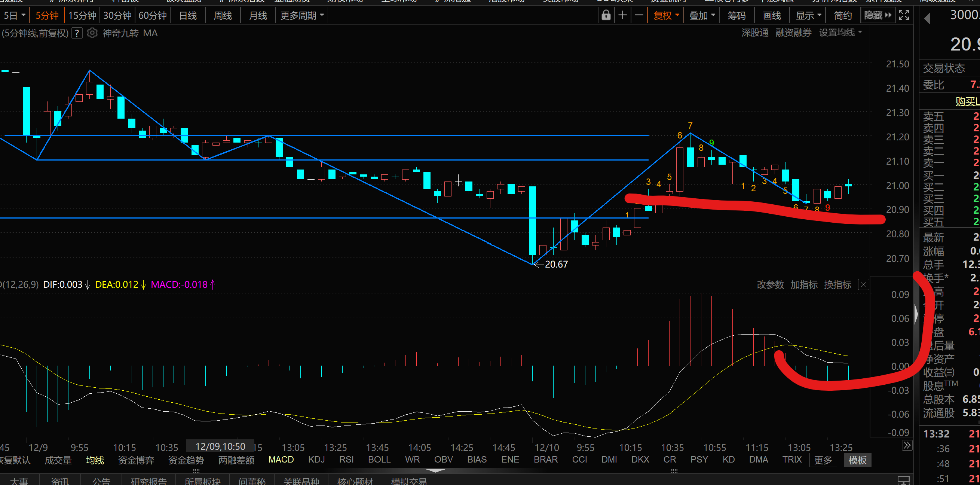Select the KDJ indicator tab
The image size is (980, 485).
click(x=316, y=460)
